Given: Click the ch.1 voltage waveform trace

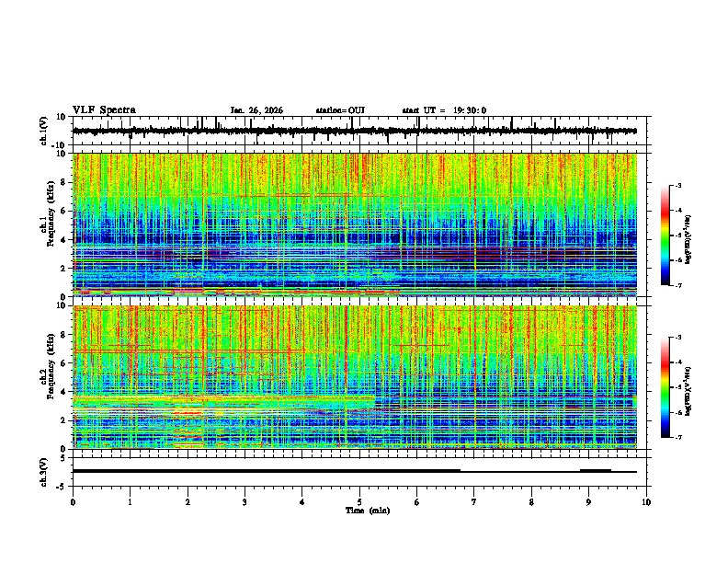Looking at the screenshot, I should pyautogui.click(x=354, y=131).
